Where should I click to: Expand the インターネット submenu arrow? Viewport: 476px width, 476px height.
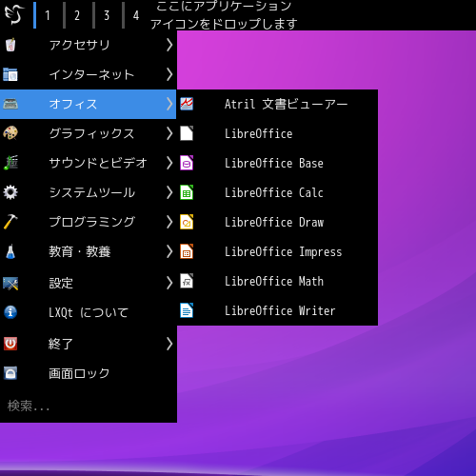(169, 74)
